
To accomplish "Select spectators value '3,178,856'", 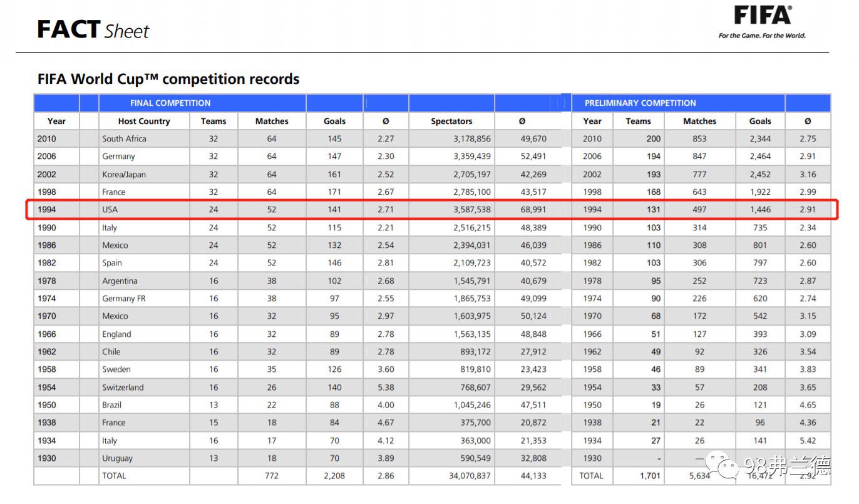I will pos(472,139).
